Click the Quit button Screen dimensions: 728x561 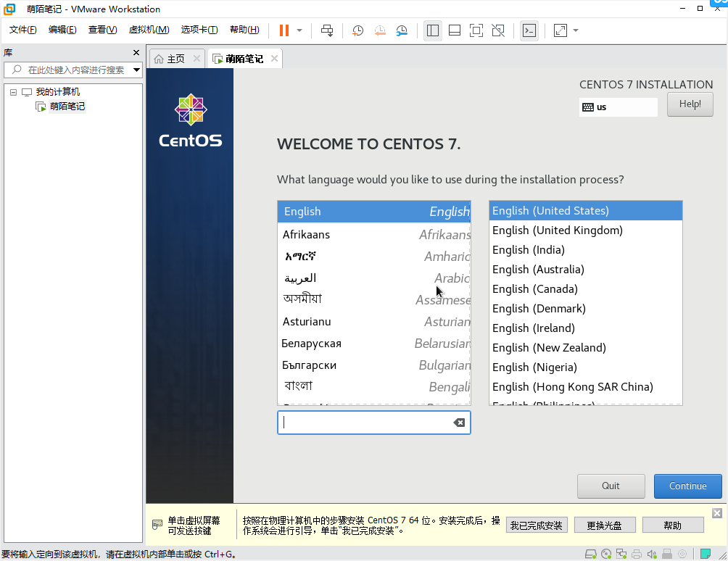click(611, 486)
